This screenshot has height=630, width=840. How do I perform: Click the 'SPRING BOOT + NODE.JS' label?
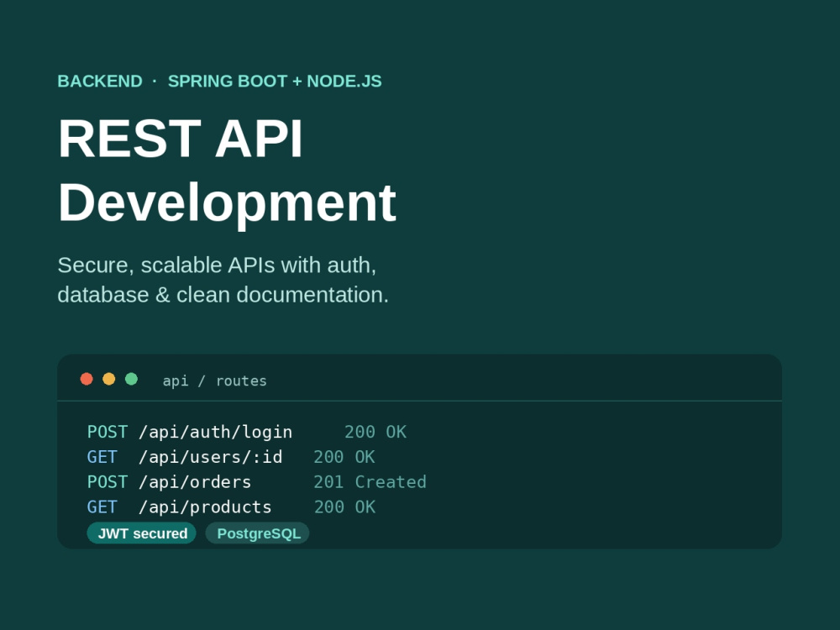click(275, 81)
